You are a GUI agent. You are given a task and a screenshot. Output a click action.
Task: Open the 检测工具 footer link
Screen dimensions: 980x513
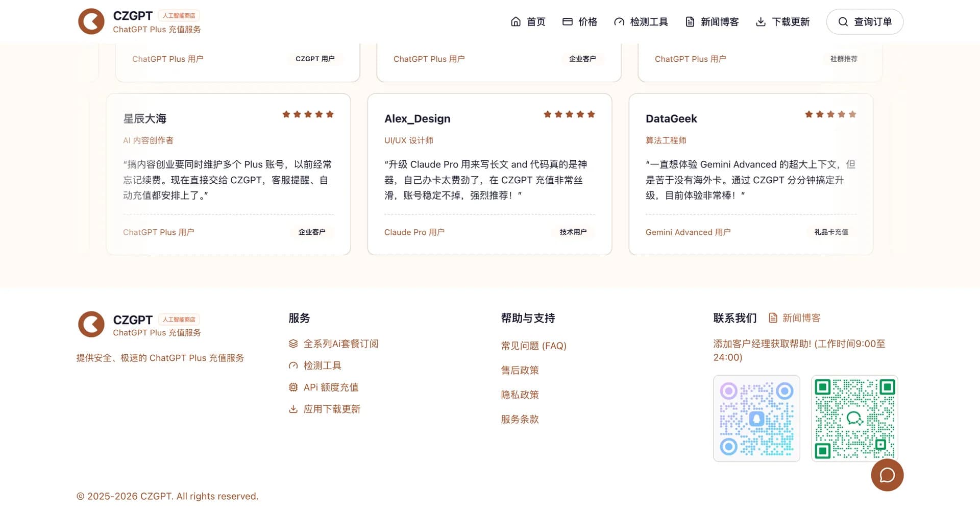tap(315, 365)
